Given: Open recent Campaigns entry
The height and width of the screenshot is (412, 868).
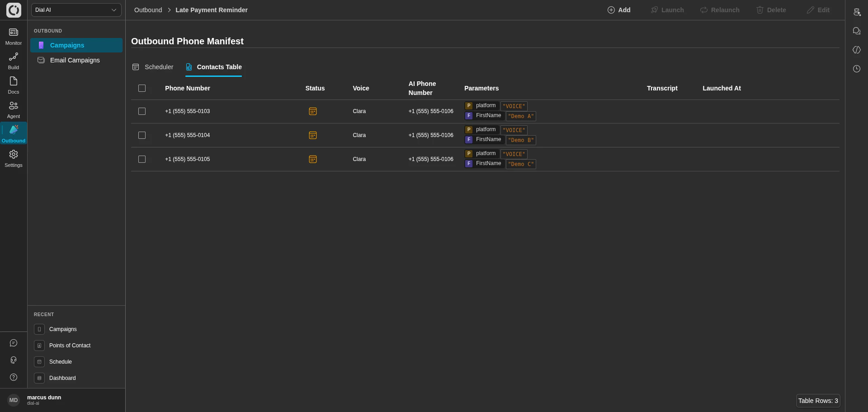Looking at the screenshot, I should pyautogui.click(x=63, y=329).
